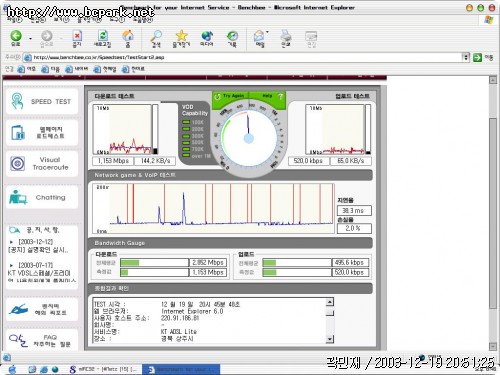This screenshot has height=375, width=500.
Task: Click the speedometer gauge dial
Action: pyautogui.click(x=249, y=138)
